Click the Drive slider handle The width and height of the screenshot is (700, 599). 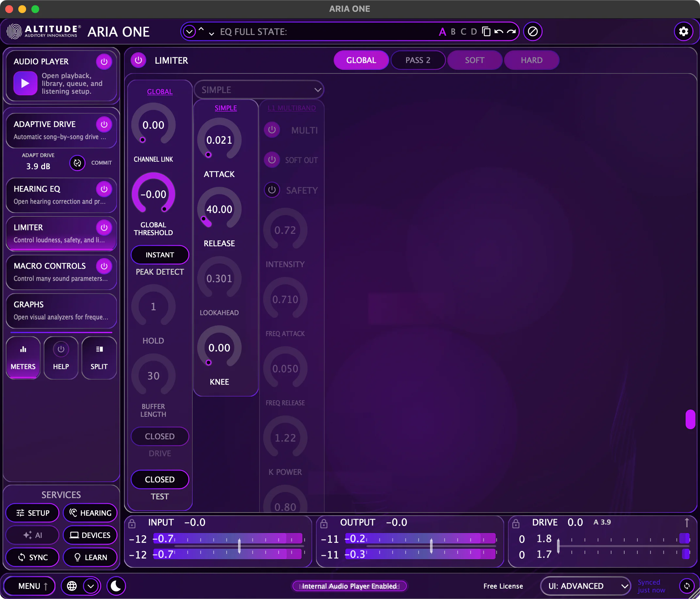[x=558, y=546]
